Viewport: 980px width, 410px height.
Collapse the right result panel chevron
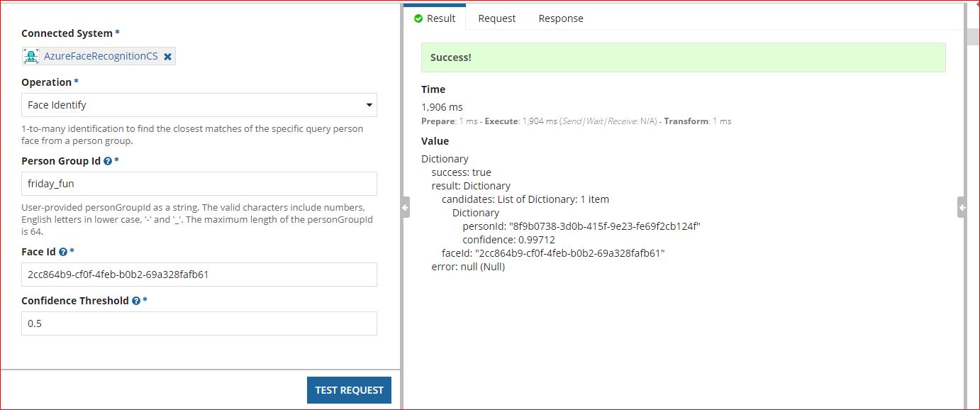click(x=962, y=207)
